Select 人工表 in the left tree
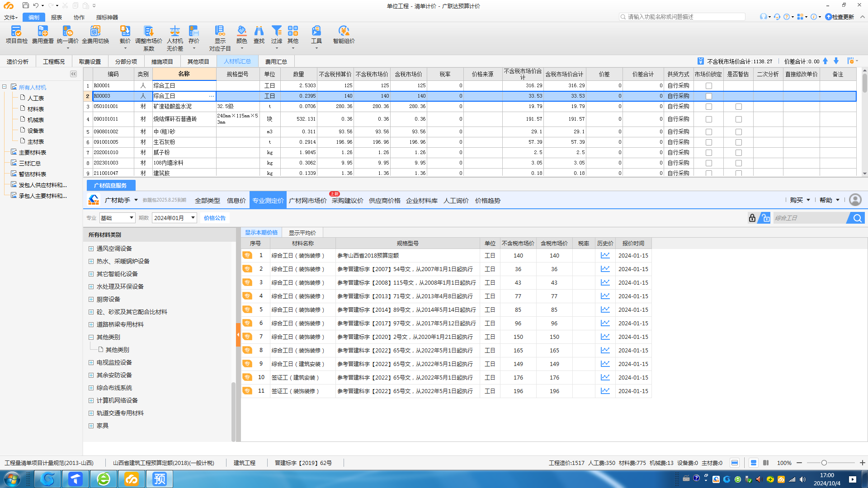 click(36, 98)
